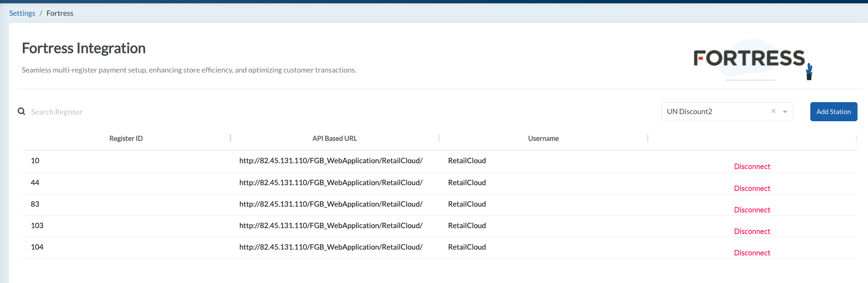Go to Settings breadcrumb link
Screen dimensions: 868x283
coord(22,13)
